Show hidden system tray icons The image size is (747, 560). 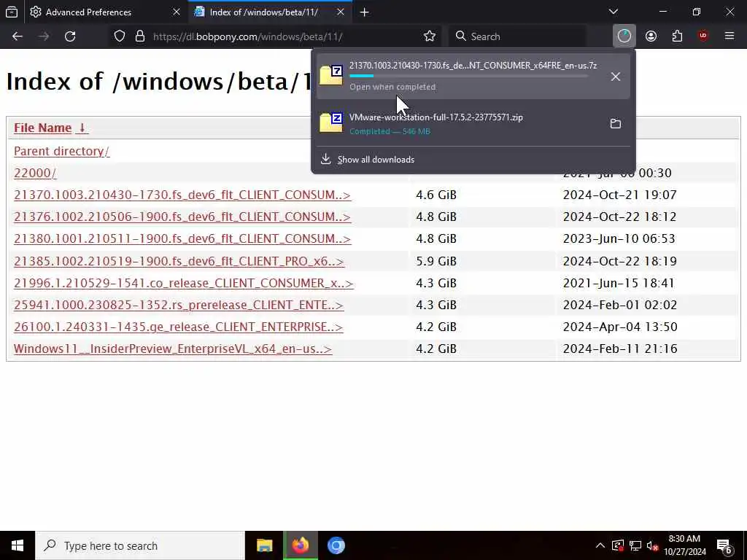[x=600, y=545]
